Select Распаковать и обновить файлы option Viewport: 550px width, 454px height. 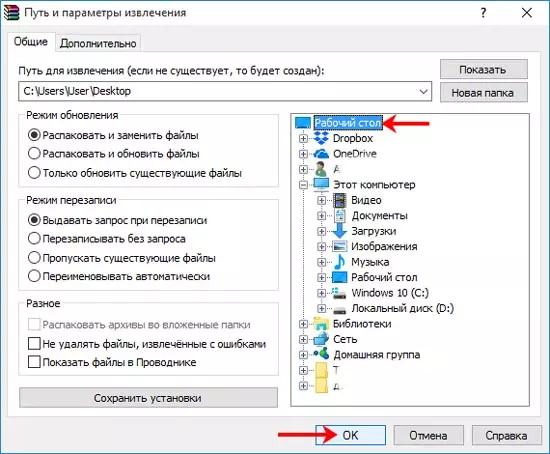pyautogui.click(x=113, y=154)
